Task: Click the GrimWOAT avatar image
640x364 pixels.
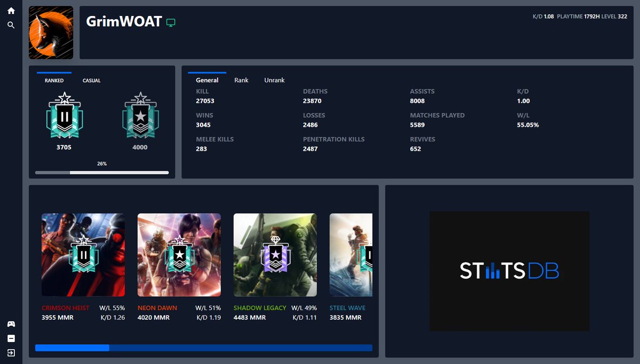Action: click(51, 33)
